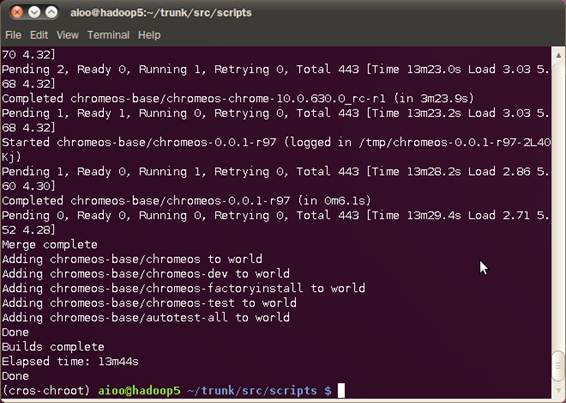Image resolution: width=566 pixels, height=403 pixels.
Task: Click the last 'Done' line above prompt
Action: (x=16, y=376)
